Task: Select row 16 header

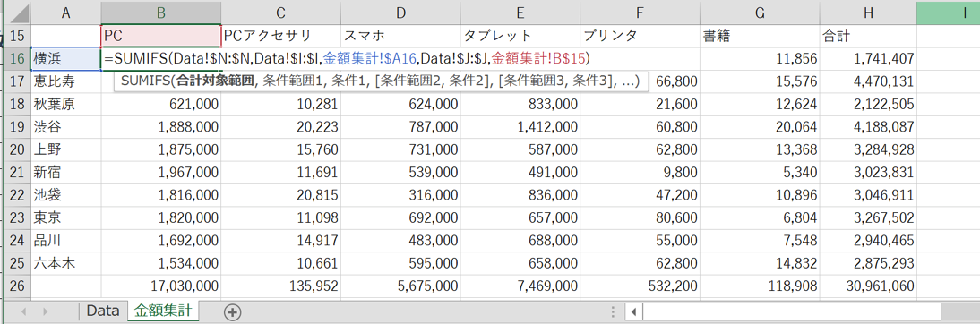Action: click(x=18, y=59)
